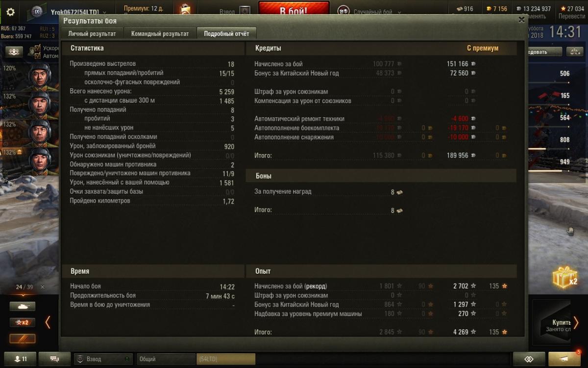The height and width of the screenshot is (368, 588).
Task: Open the settings gear menu
Action: click(x=10, y=12)
